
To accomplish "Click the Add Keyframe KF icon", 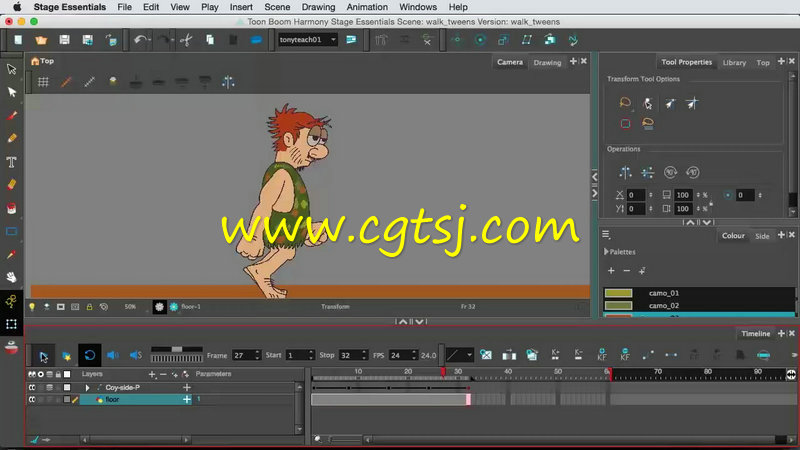I will tap(602, 355).
